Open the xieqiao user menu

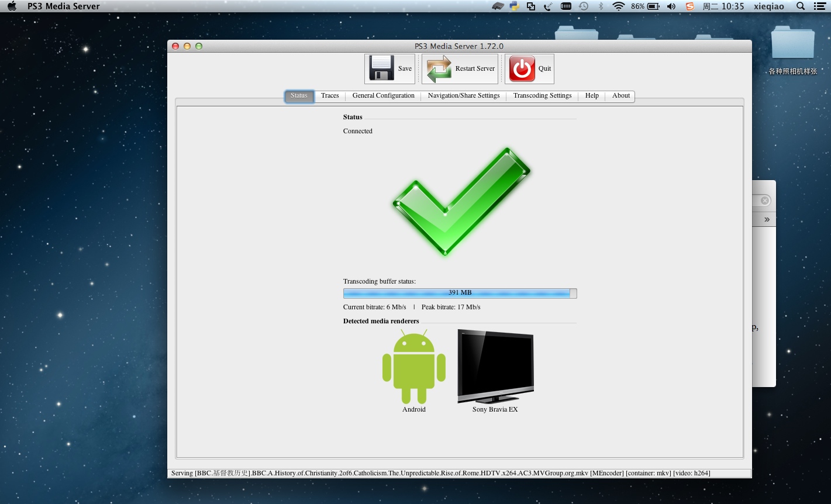click(x=769, y=6)
